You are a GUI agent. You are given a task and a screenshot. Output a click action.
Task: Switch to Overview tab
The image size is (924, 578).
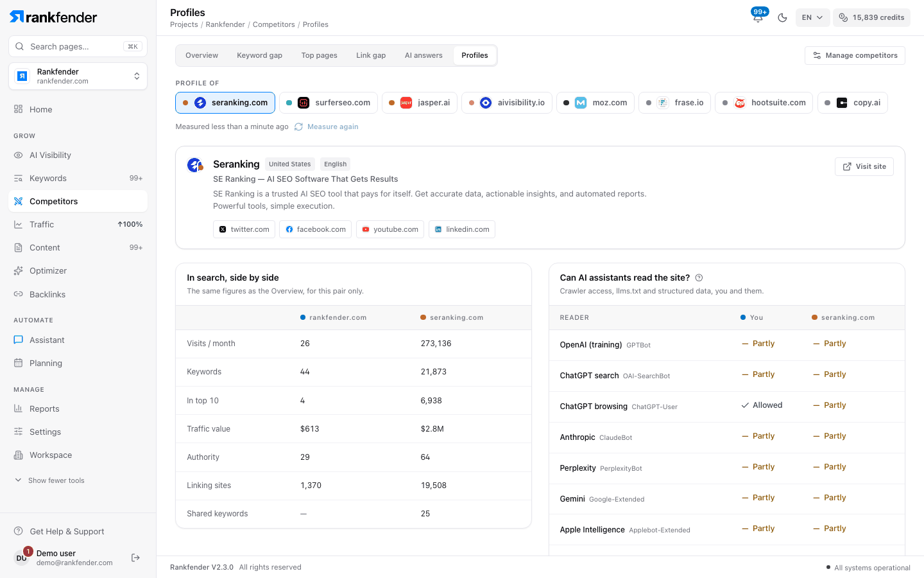(201, 55)
